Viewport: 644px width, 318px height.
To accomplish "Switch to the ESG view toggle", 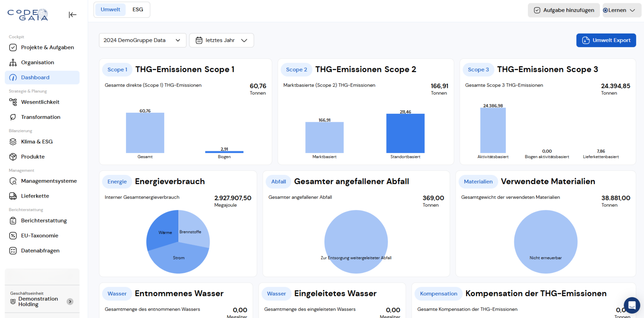I will coord(138,9).
